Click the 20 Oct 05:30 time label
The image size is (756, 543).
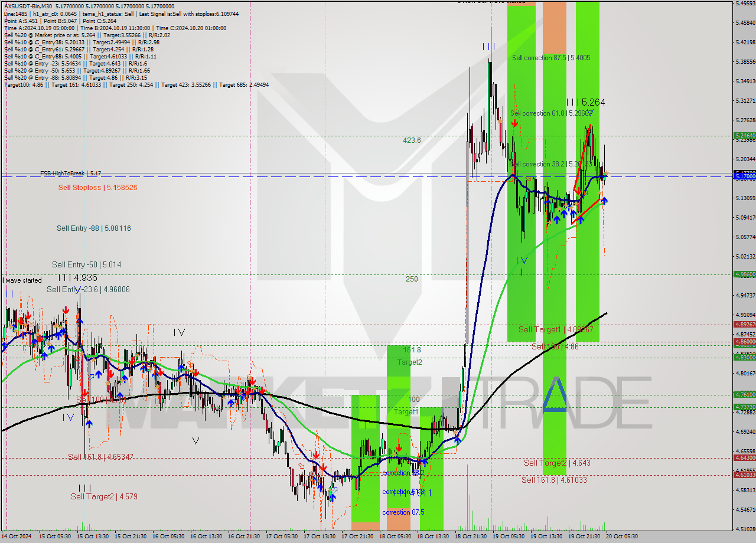(621, 537)
